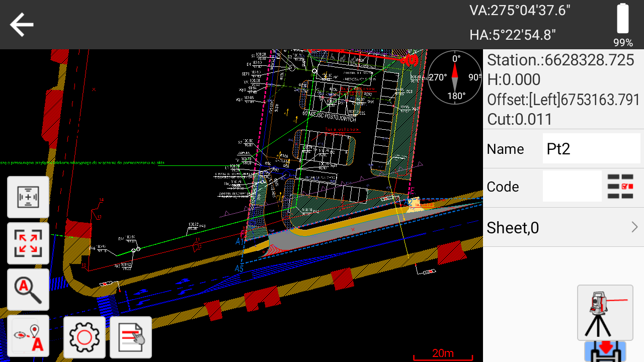This screenshot has width=644, height=362.
Task: Tap the save measurement icon
Action: [x=605, y=351]
